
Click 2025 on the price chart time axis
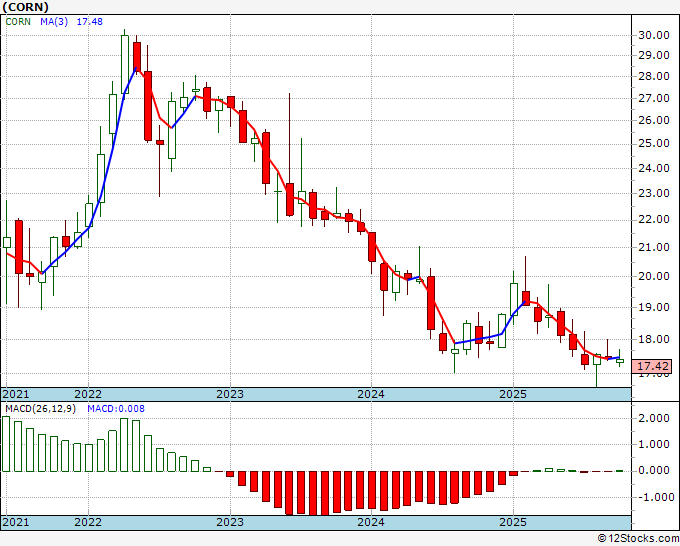(513, 394)
